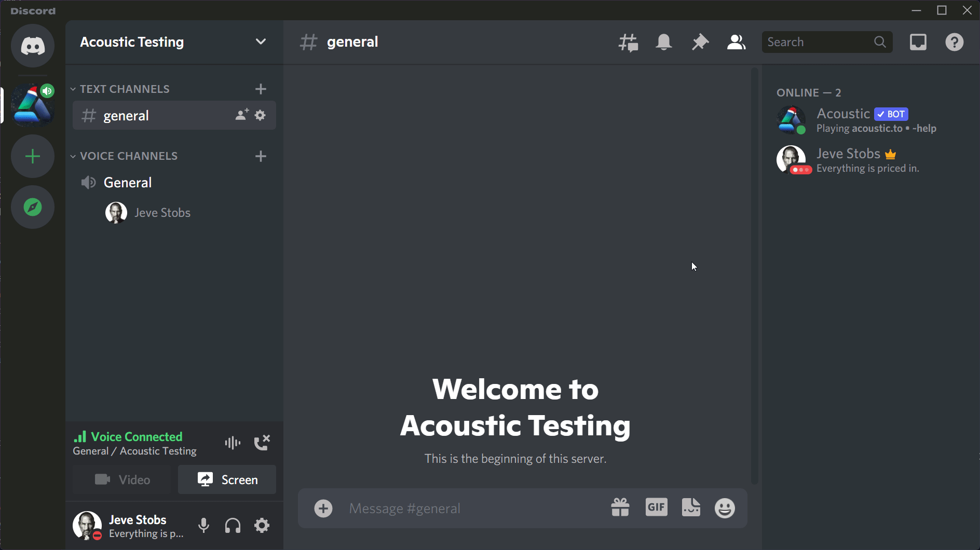Image resolution: width=980 pixels, height=550 pixels.
Task: Collapse the VOICE CHANNELS category
Action: 124,156
